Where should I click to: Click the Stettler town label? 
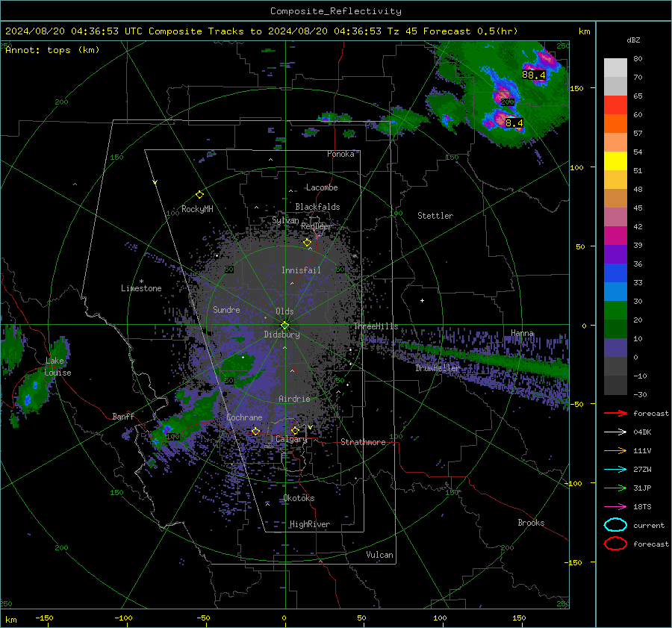click(x=435, y=216)
